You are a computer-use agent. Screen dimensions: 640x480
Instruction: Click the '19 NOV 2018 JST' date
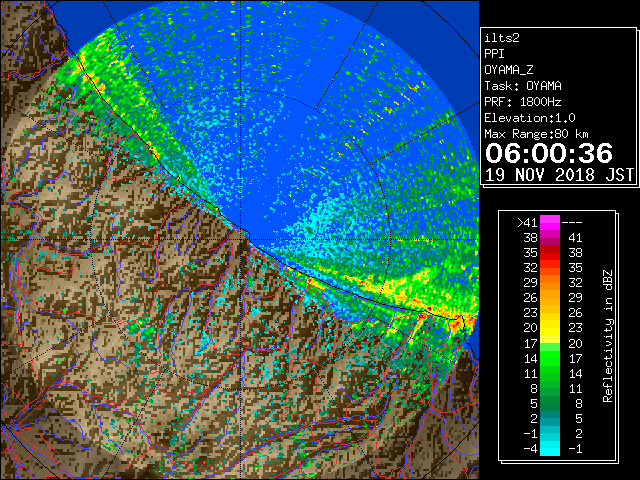tap(559, 175)
